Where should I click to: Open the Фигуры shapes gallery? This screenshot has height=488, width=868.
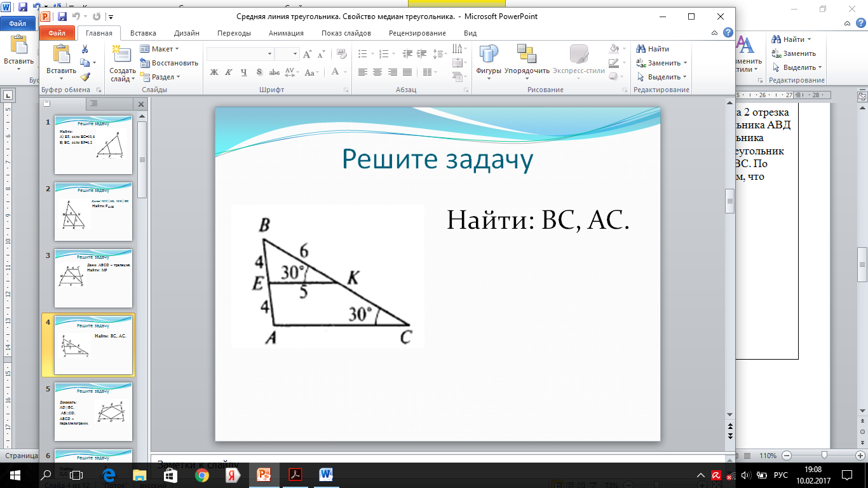pyautogui.click(x=489, y=63)
